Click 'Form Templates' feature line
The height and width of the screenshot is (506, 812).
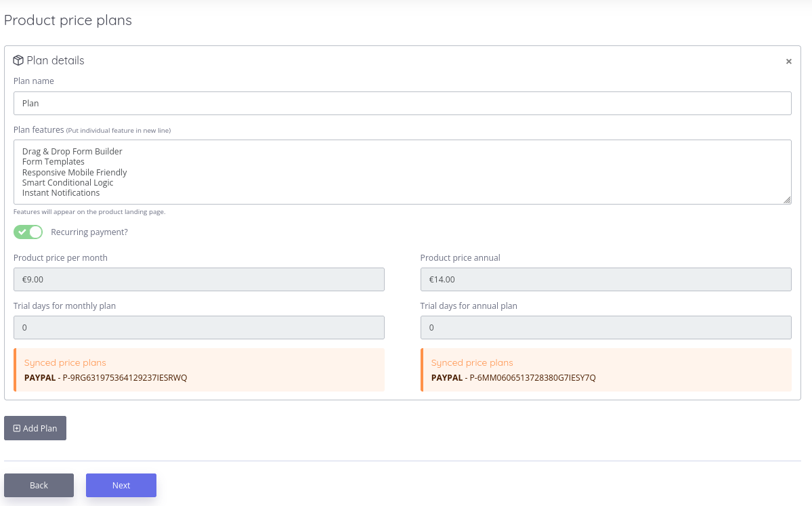(54, 162)
